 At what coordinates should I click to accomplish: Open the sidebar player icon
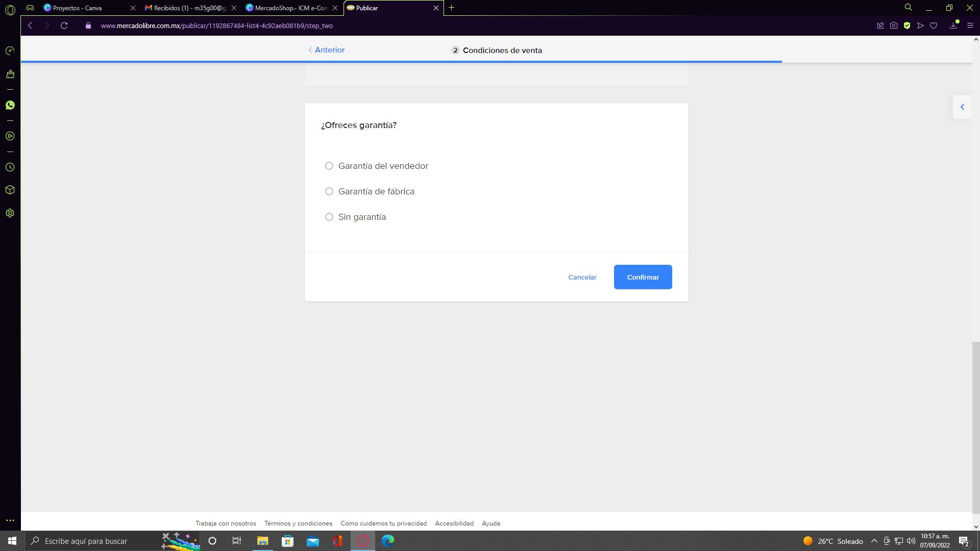tap(10, 136)
